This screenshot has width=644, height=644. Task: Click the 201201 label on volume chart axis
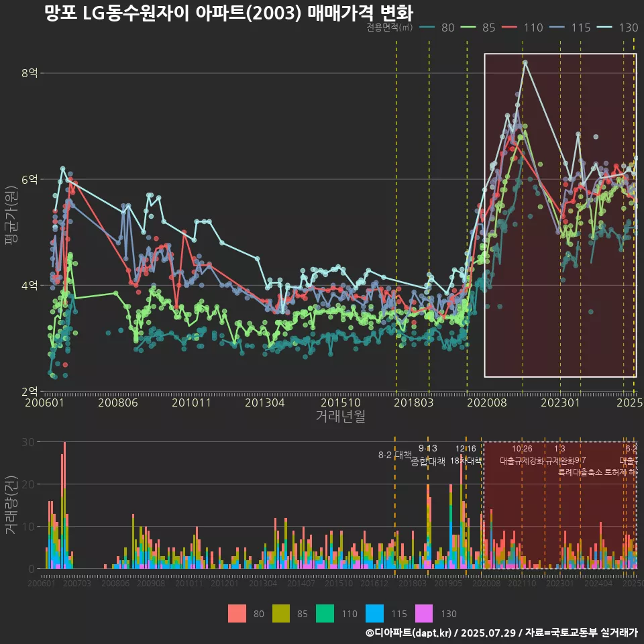click(225, 583)
